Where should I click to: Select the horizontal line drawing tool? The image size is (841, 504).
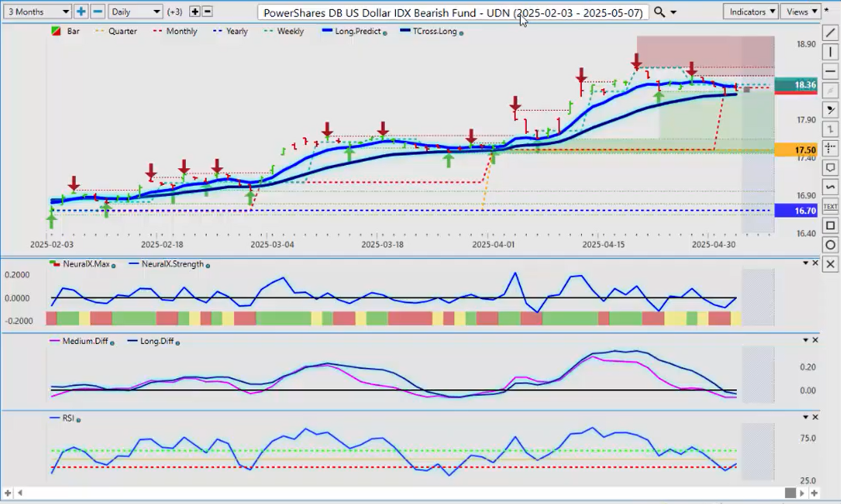(830, 72)
